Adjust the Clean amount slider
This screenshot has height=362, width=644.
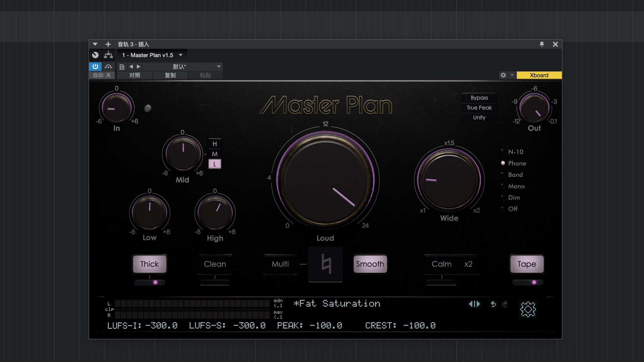tap(215, 283)
